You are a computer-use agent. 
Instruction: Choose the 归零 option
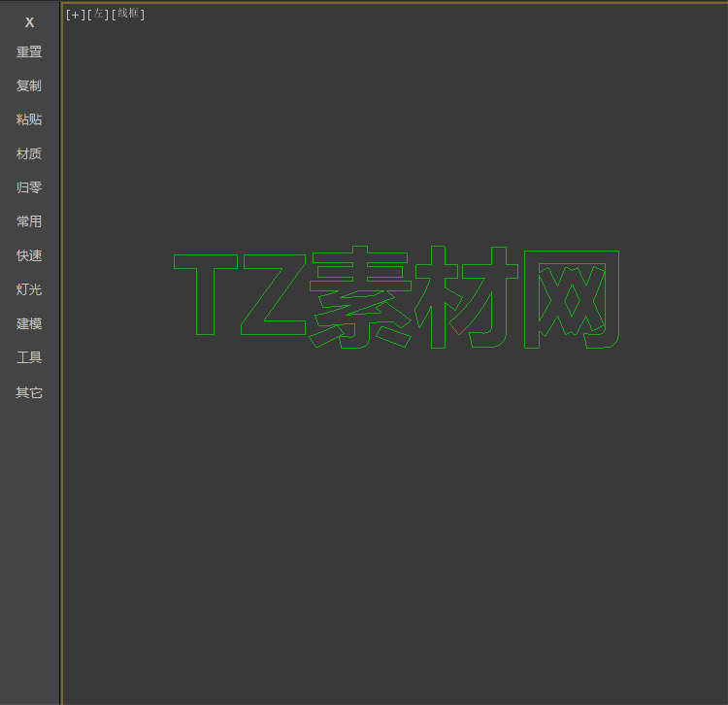(x=29, y=187)
